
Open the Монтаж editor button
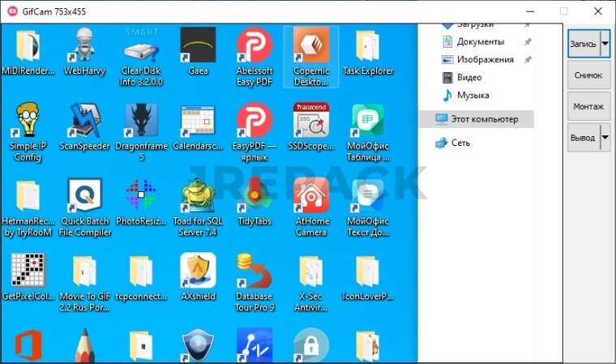coord(588,106)
